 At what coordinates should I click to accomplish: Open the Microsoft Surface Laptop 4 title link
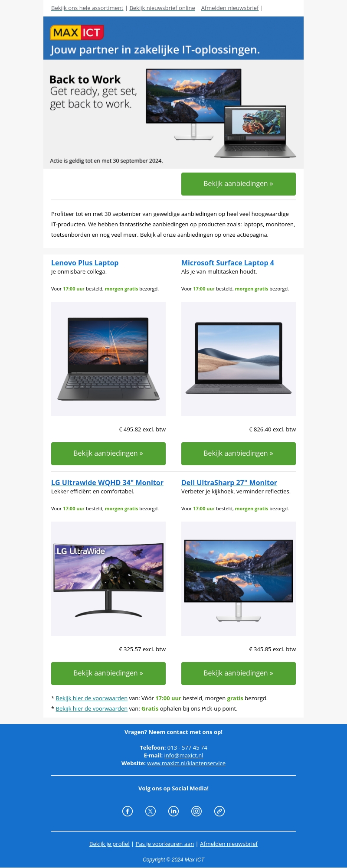click(228, 263)
